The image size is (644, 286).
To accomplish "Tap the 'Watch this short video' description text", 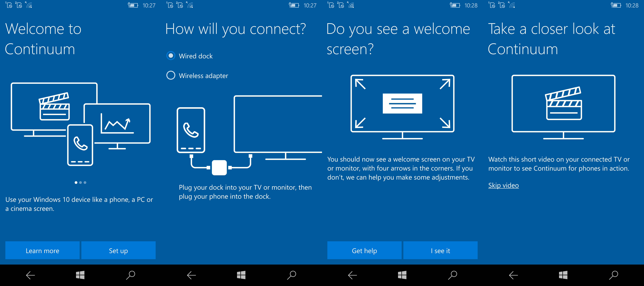I will (559, 164).
